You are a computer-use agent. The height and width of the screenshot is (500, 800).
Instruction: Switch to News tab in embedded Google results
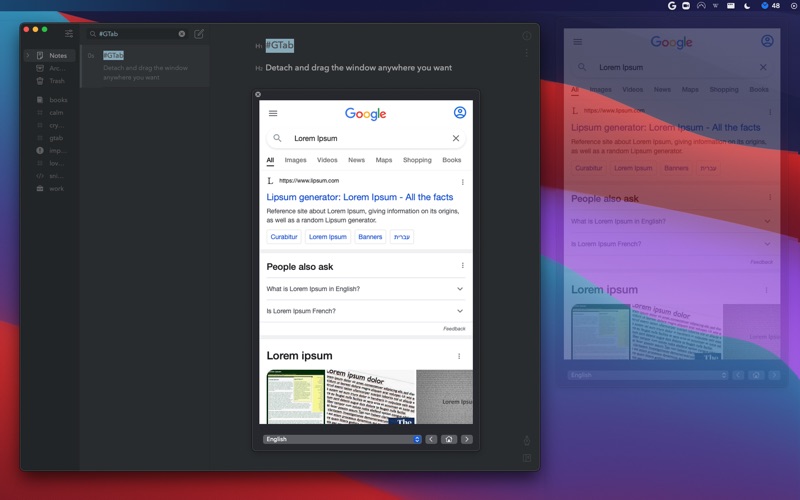pyautogui.click(x=357, y=160)
